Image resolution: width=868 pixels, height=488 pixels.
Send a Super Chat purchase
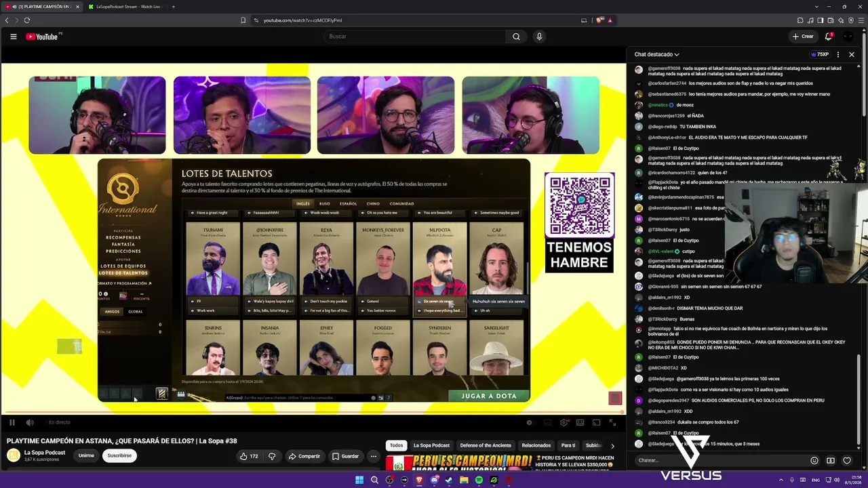pyautogui.click(x=831, y=461)
